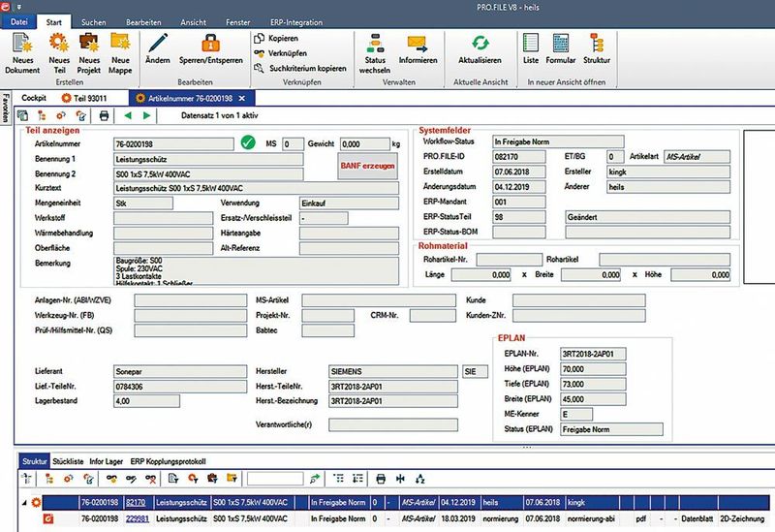Click the Lieferant field Sonepar
Image resolution: width=775 pixels, height=532 pixels.
pyautogui.click(x=180, y=372)
